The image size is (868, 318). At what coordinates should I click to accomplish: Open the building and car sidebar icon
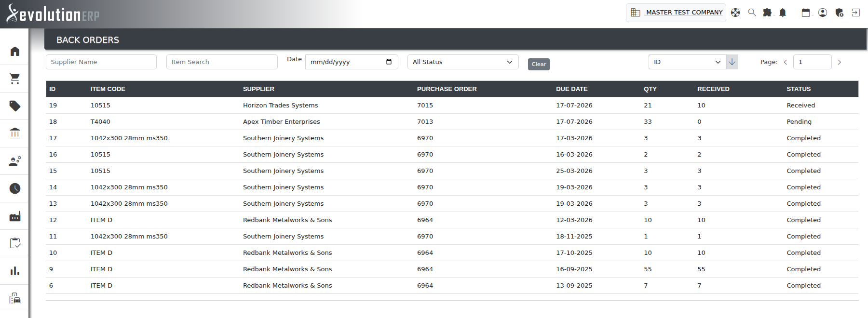pos(15,298)
